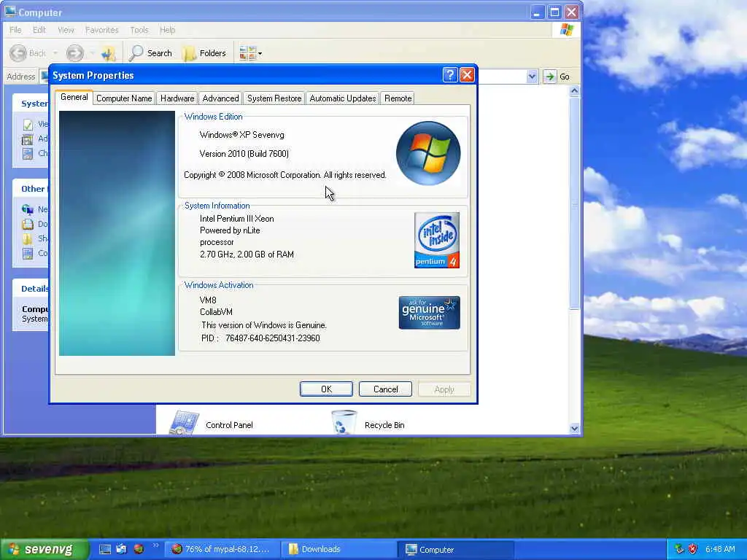Click the Change a setting icon
This screenshot has height=560, width=747.
28,153
